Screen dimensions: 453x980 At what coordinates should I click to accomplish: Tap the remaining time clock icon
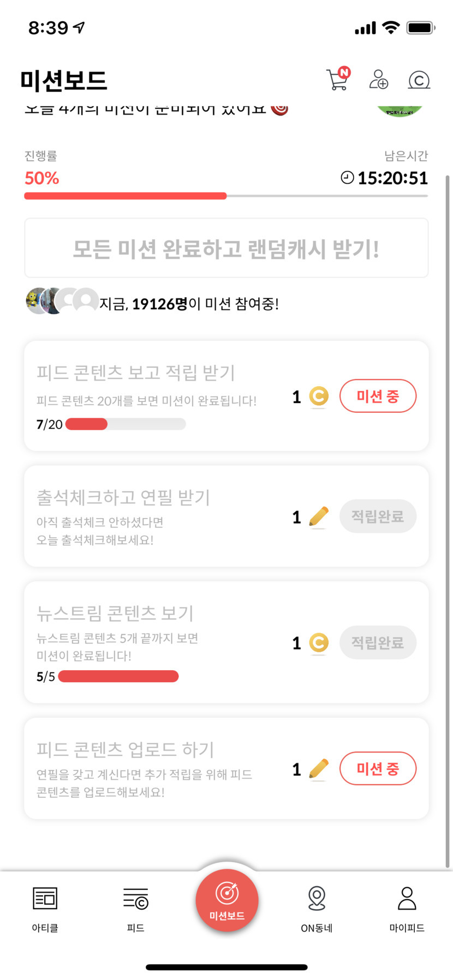[x=347, y=178]
